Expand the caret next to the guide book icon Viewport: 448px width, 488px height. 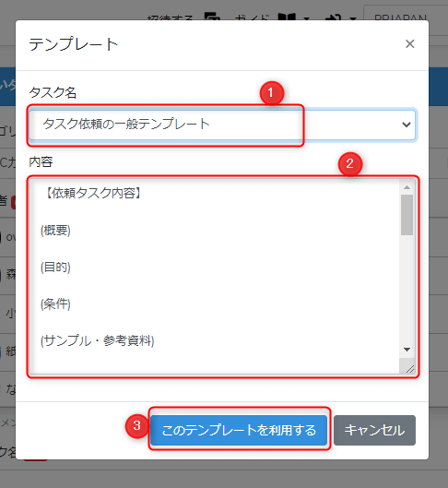307,18
